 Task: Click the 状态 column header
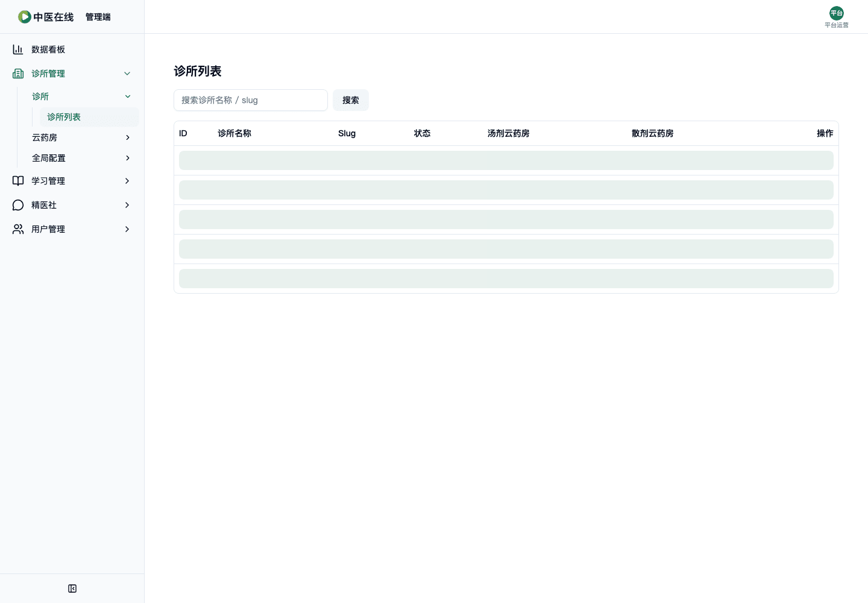click(x=423, y=133)
